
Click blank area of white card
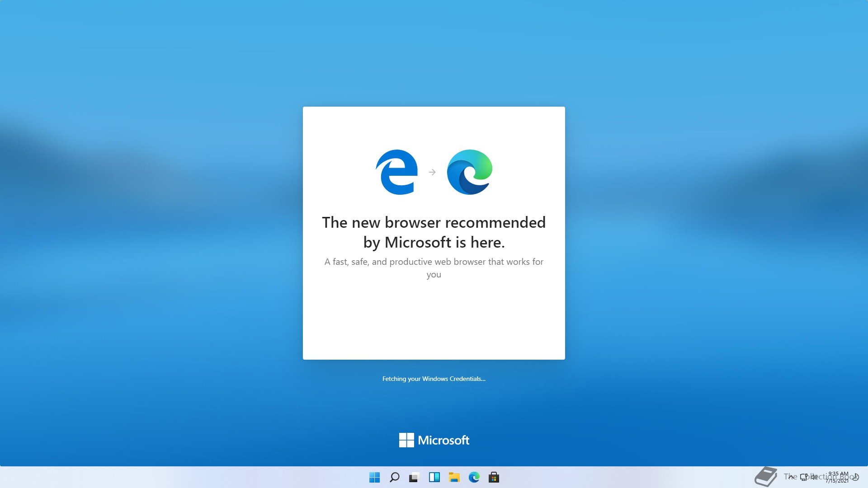point(434,321)
